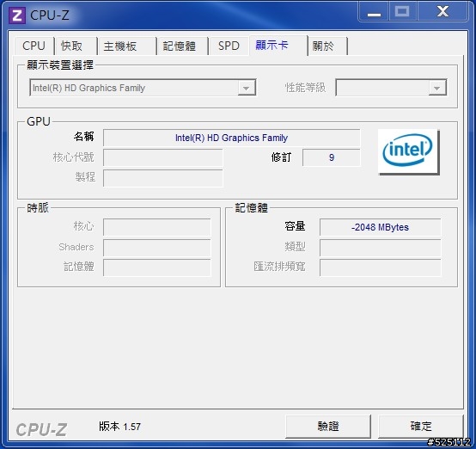This screenshot has width=476, height=449.
Task: Click the 容量 field showing -2048 MBytes
Action: tap(380, 227)
